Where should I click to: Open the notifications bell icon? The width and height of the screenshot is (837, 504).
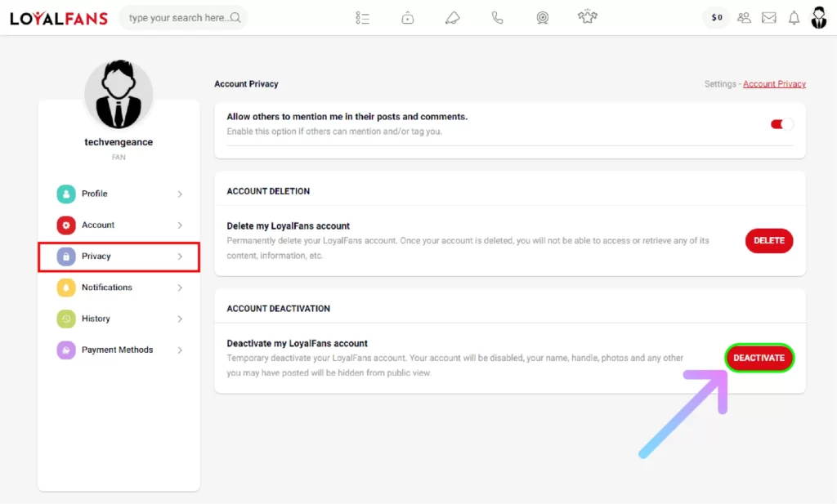click(794, 18)
